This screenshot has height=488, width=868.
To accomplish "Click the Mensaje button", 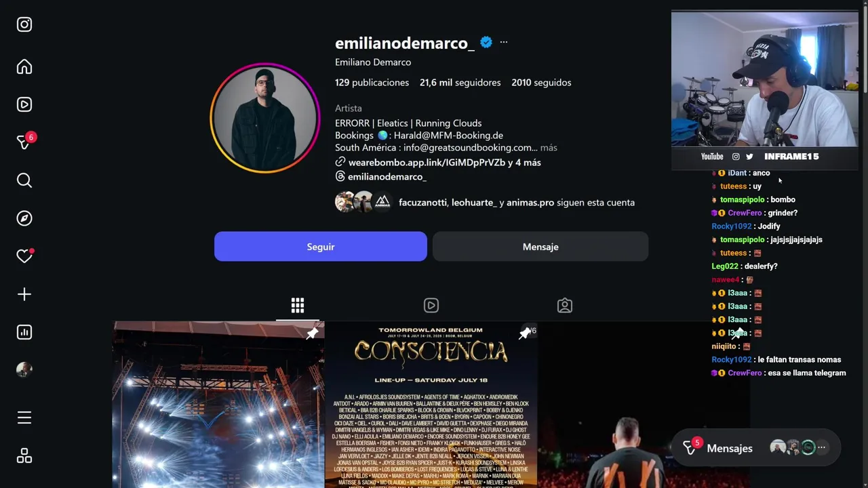I will coord(540,247).
